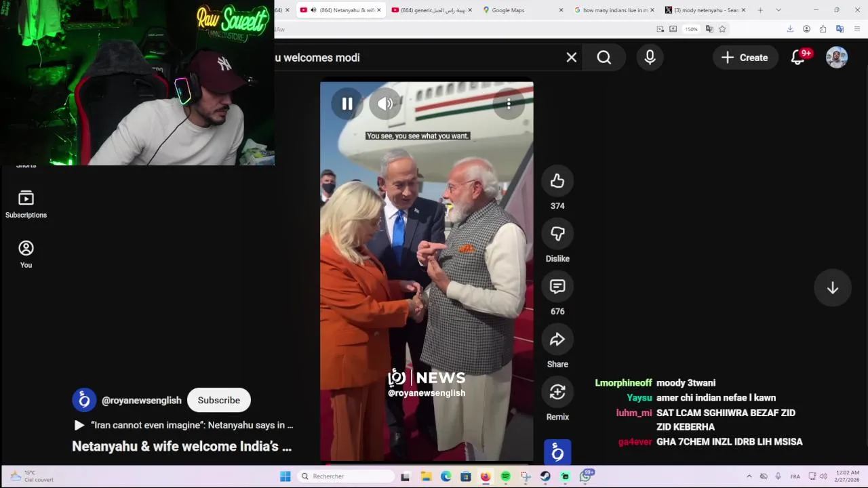This screenshot has width=868, height=488.
Task: Open the 676 comments panel
Action: (x=557, y=287)
